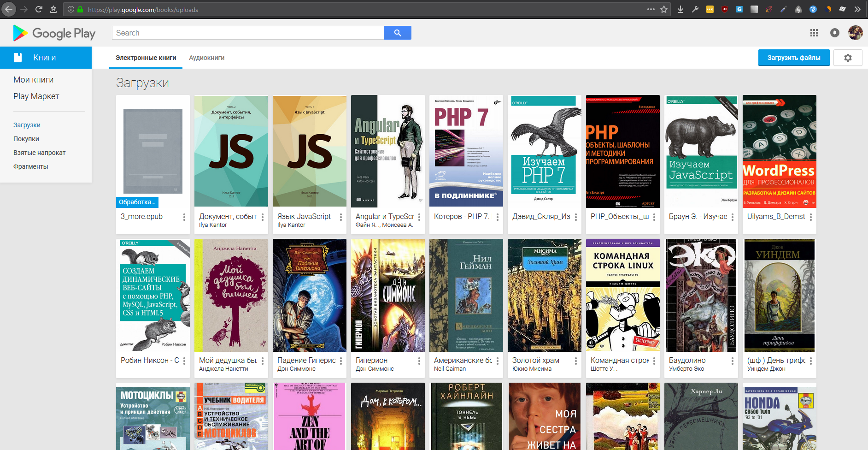Click the Загрузить файлы button

pos(793,58)
